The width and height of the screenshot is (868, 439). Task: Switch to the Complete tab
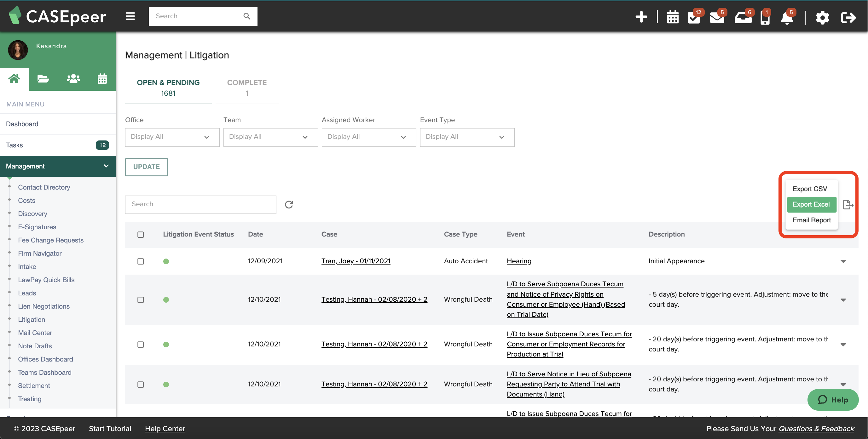coord(247,88)
